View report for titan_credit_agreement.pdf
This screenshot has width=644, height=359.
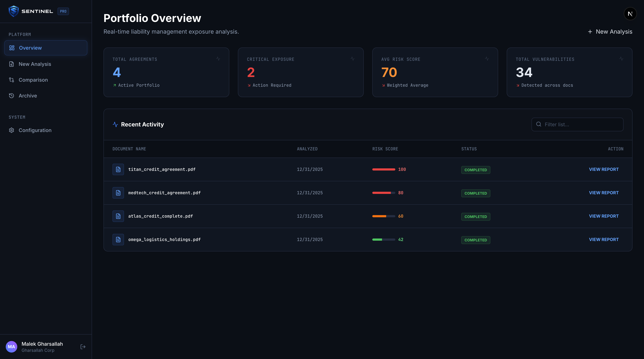coord(604,169)
